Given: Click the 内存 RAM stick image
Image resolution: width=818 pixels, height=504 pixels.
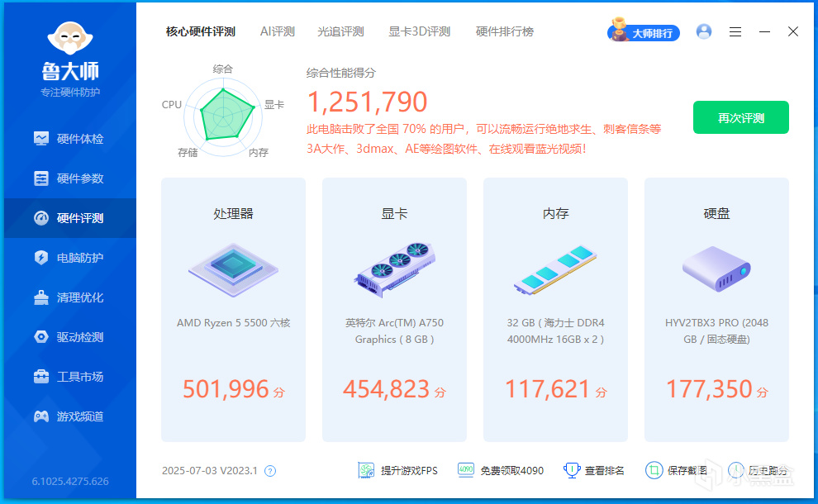Looking at the screenshot, I should [x=555, y=269].
